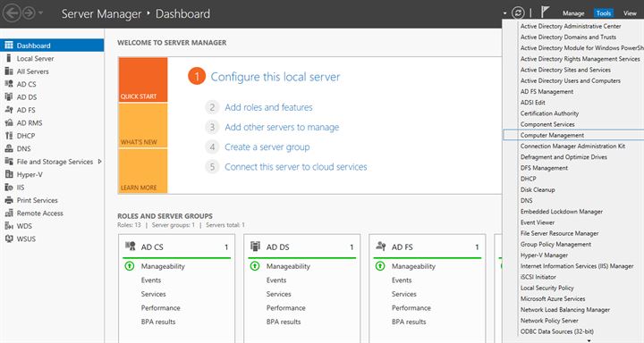Click the WDS sidebar icon

9,226
